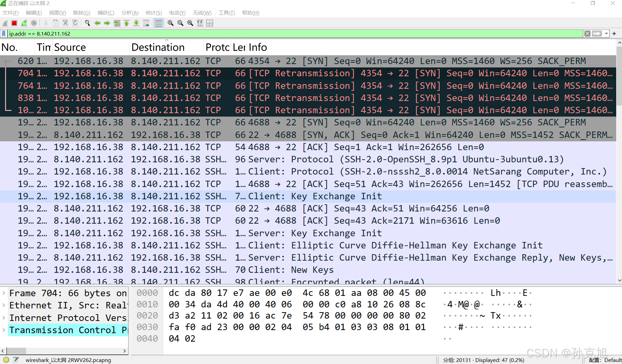Screen dimensions: 622x364
Task: Sort by the Protocol column header
Action: (218, 47)
